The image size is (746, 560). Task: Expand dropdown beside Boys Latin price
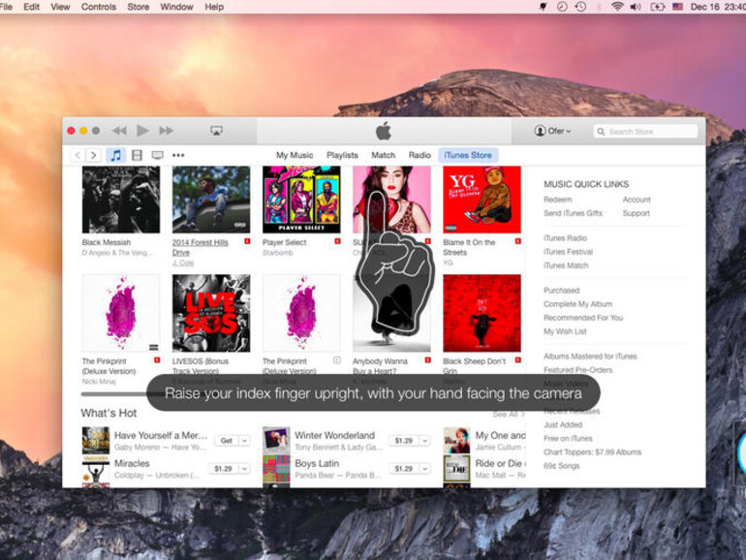point(425,469)
